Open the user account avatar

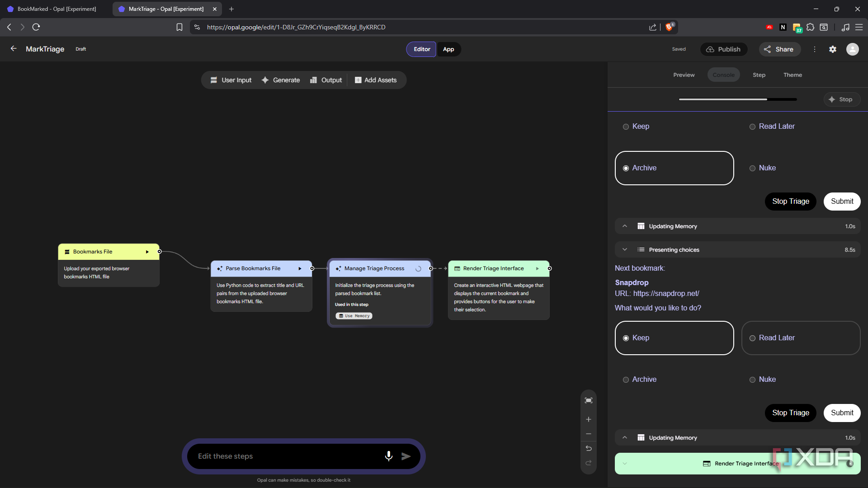click(853, 49)
